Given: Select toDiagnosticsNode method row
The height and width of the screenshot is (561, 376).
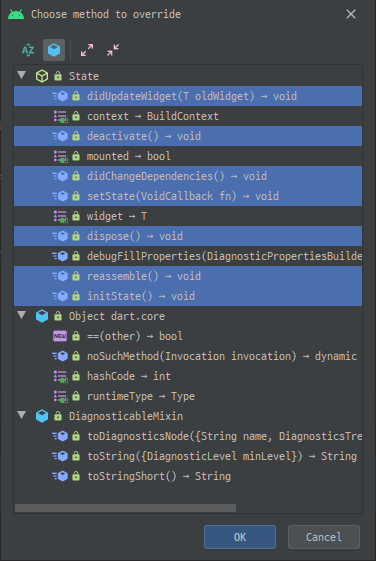Looking at the screenshot, I should (188, 436).
